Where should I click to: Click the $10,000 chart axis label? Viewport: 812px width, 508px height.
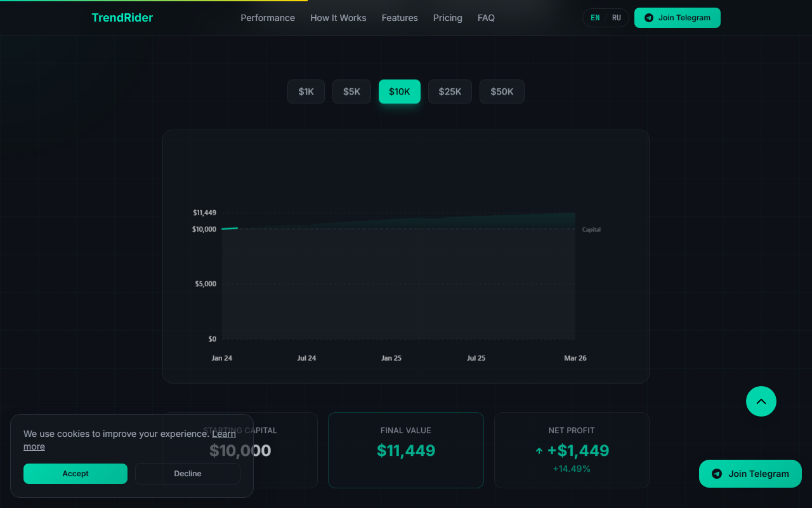pos(204,229)
